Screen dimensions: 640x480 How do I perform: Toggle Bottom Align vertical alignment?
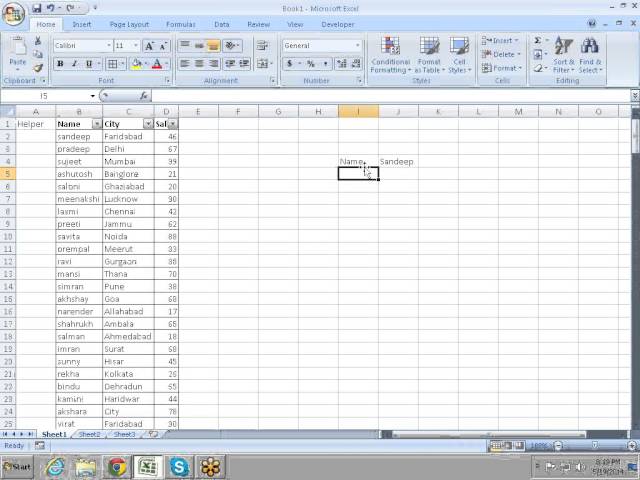(x=213, y=46)
